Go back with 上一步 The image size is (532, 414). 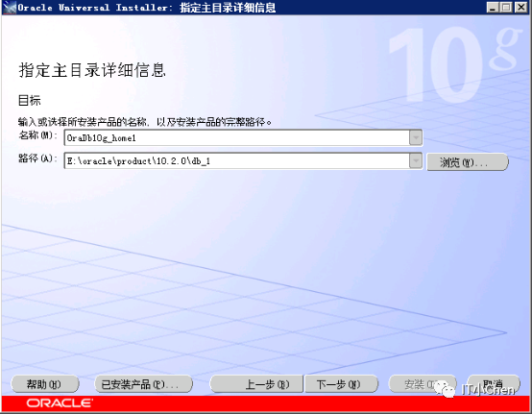256,384
